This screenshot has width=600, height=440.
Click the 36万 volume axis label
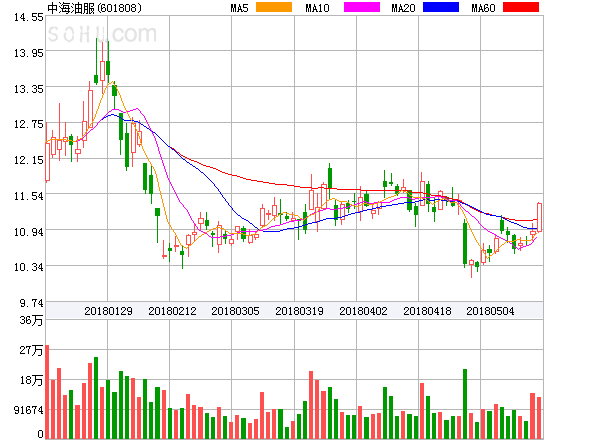31,320
